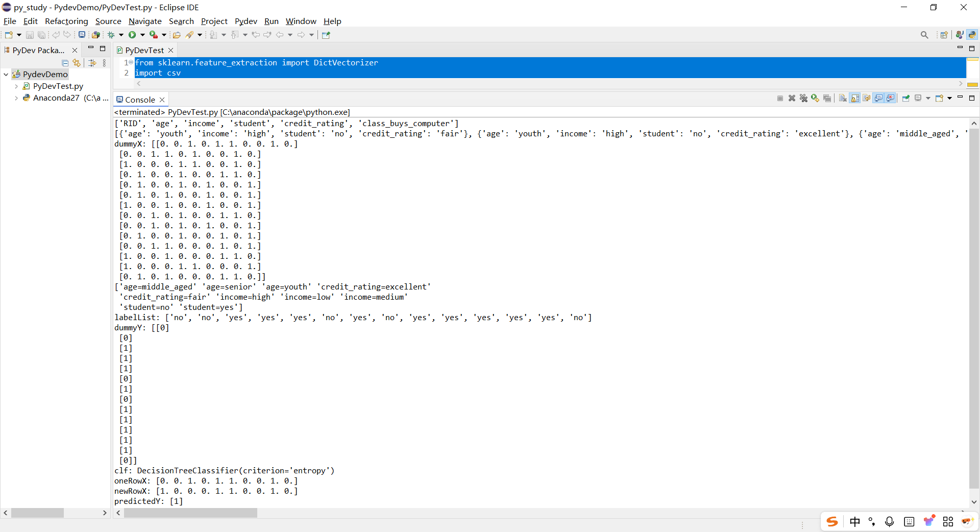Viewport: 980px width, 532px height.
Task: Open the Package Explorer view menu
Action: click(x=104, y=63)
